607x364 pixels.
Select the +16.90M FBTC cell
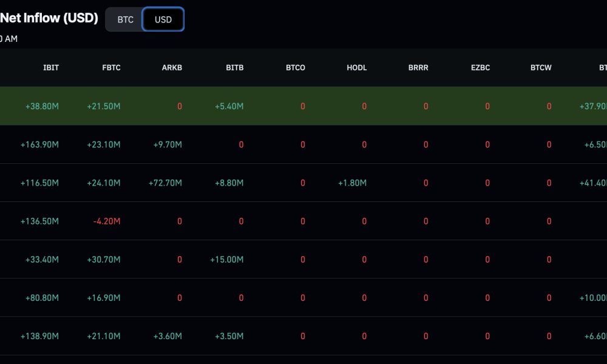103,298
